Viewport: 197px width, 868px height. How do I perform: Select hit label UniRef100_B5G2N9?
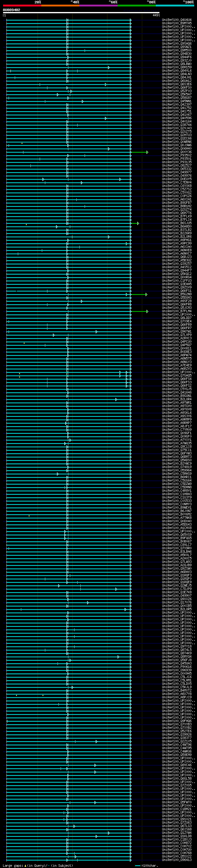pos(177,294)
